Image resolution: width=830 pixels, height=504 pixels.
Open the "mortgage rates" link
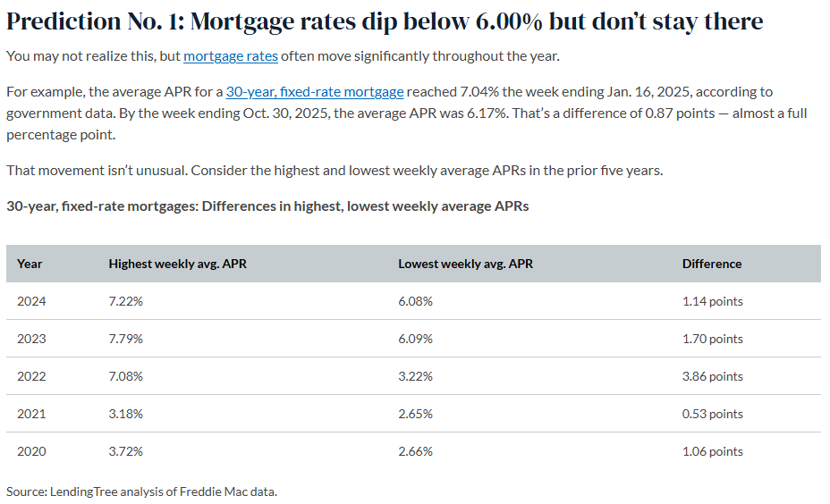(x=231, y=56)
